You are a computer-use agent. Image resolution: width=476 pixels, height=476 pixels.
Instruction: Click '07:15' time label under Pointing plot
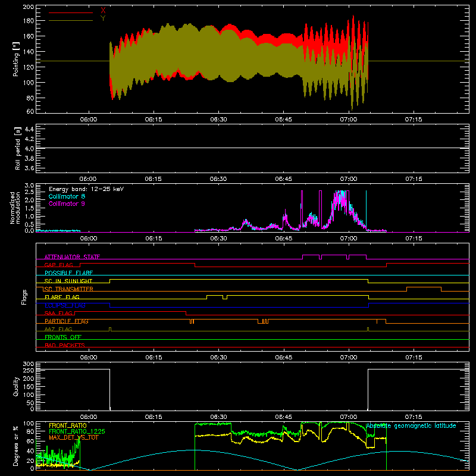tap(414, 120)
